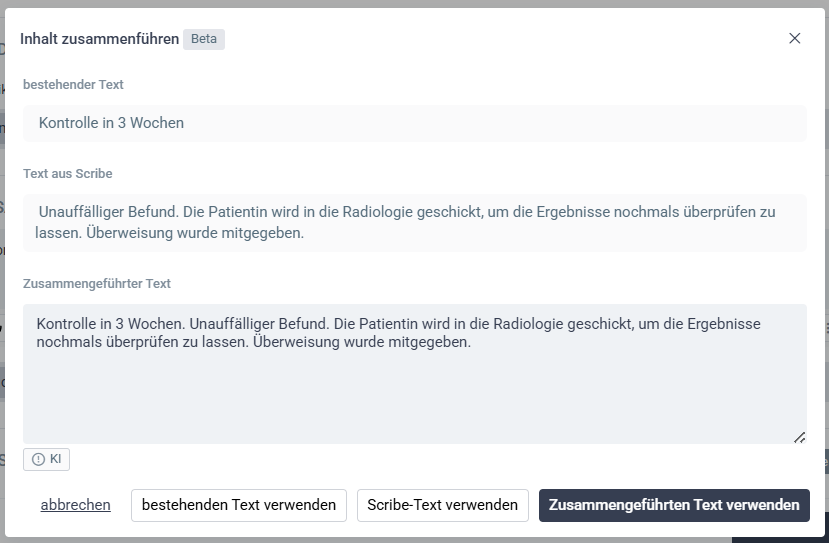The image size is (829, 543).
Task: Click the Beta badge
Action: (204, 39)
